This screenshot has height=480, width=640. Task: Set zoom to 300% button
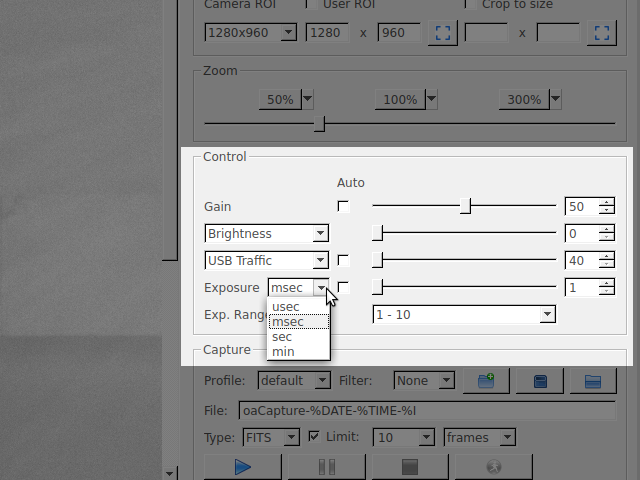pos(524,99)
